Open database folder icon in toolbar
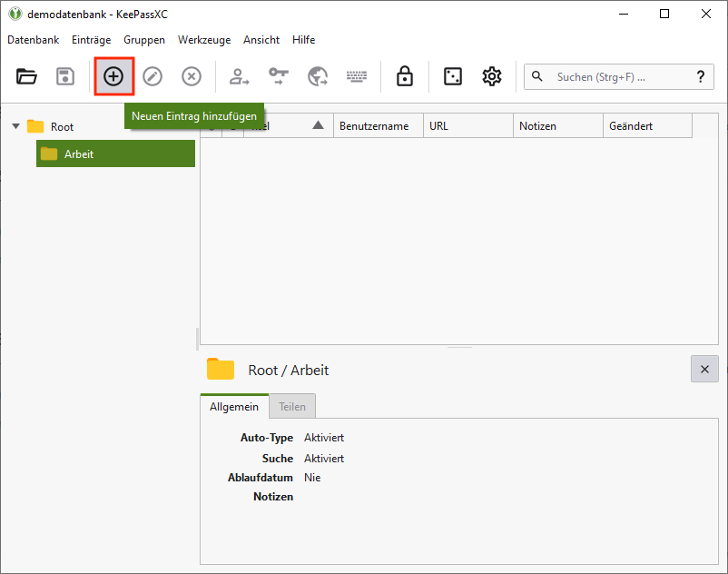This screenshot has width=728, height=574. coord(26,77)
